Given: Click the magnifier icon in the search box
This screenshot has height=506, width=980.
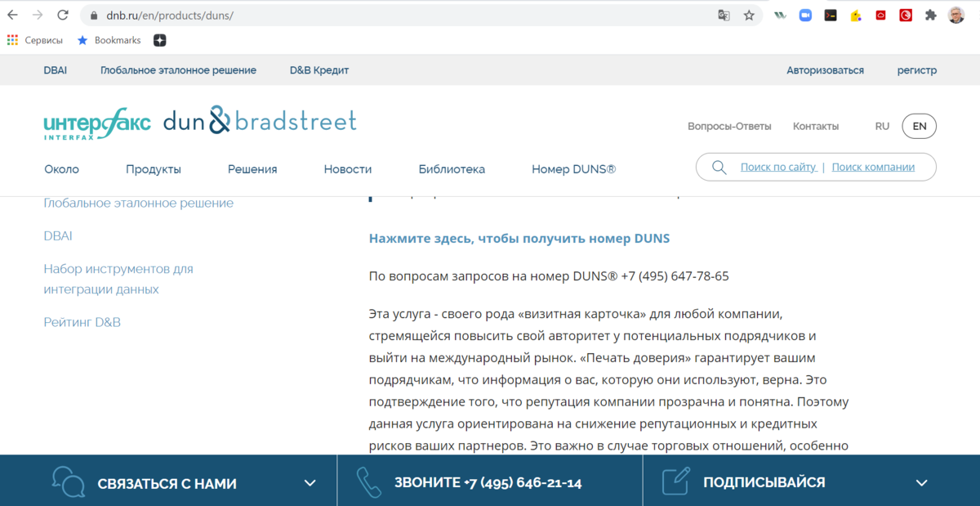Looking at the screenshot, I should click(x=719, y=168).
